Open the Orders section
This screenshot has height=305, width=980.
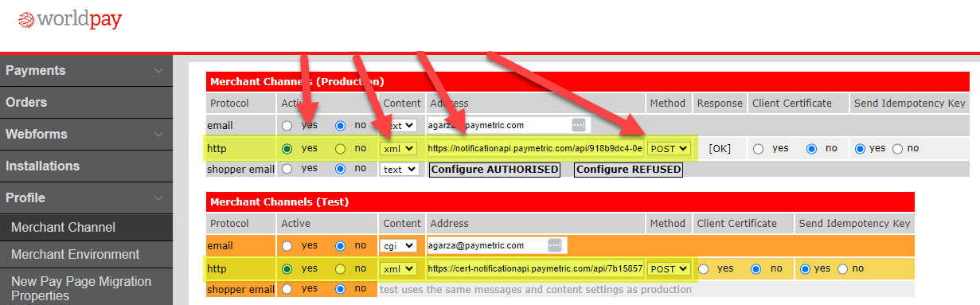pos(86,102)
